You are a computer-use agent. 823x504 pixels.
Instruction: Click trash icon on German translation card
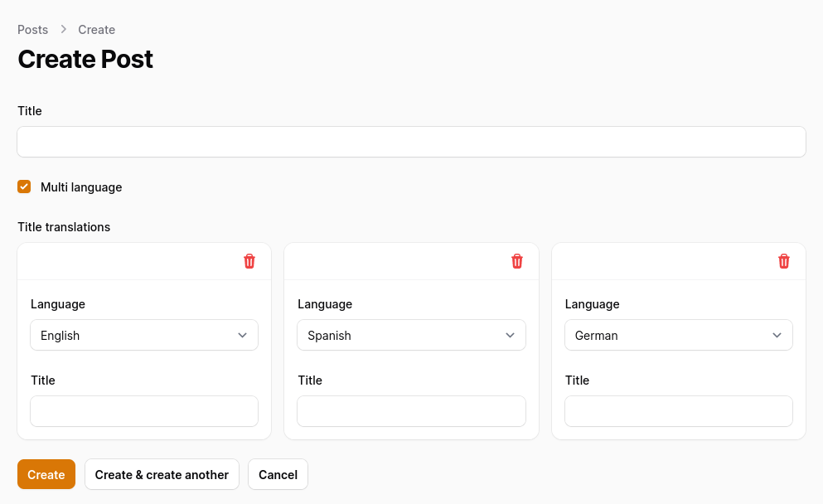pos(784,261)
